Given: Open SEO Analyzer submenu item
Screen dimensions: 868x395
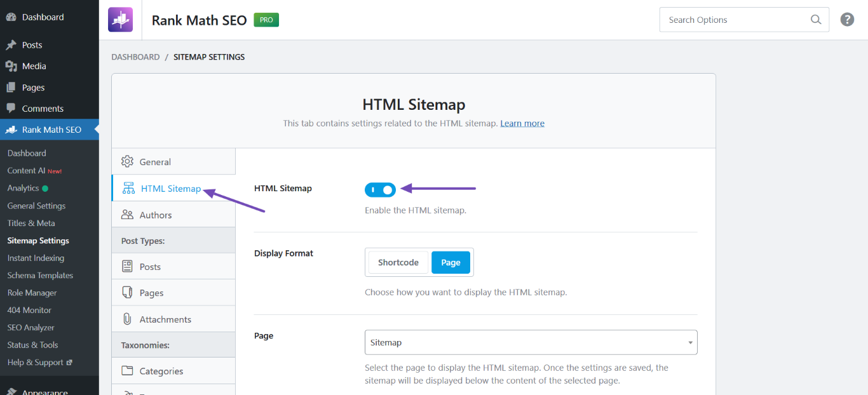Looking at the screenshot, I should click(31, 328).
